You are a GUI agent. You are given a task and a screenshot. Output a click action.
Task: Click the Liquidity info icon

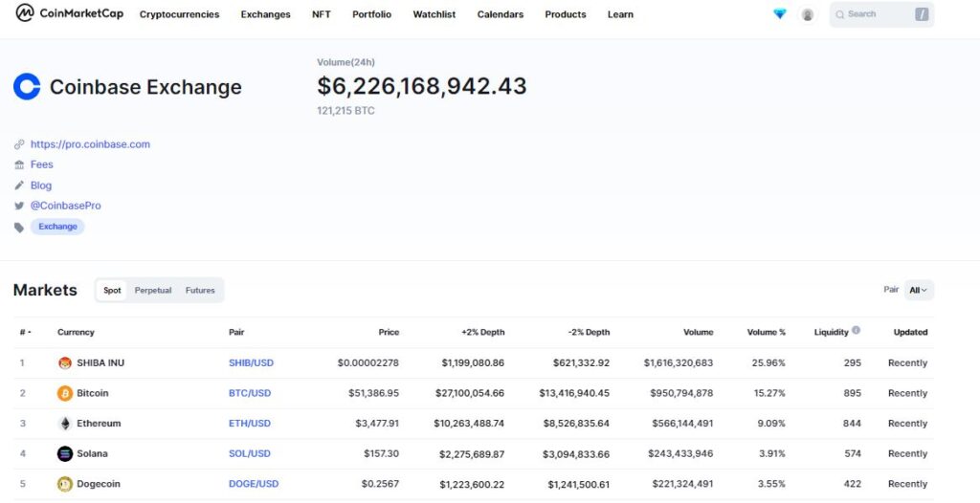[x=856, y=330]
